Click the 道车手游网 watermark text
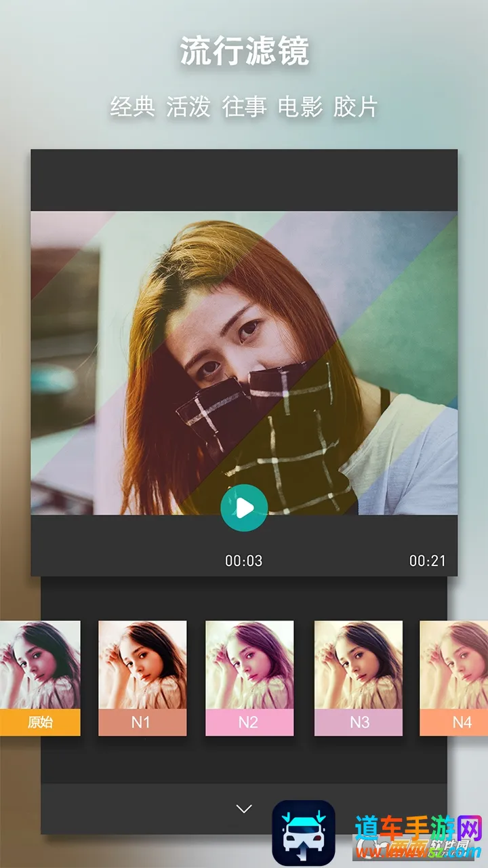This screenshot has width=488, height=868. click(417, 829)
